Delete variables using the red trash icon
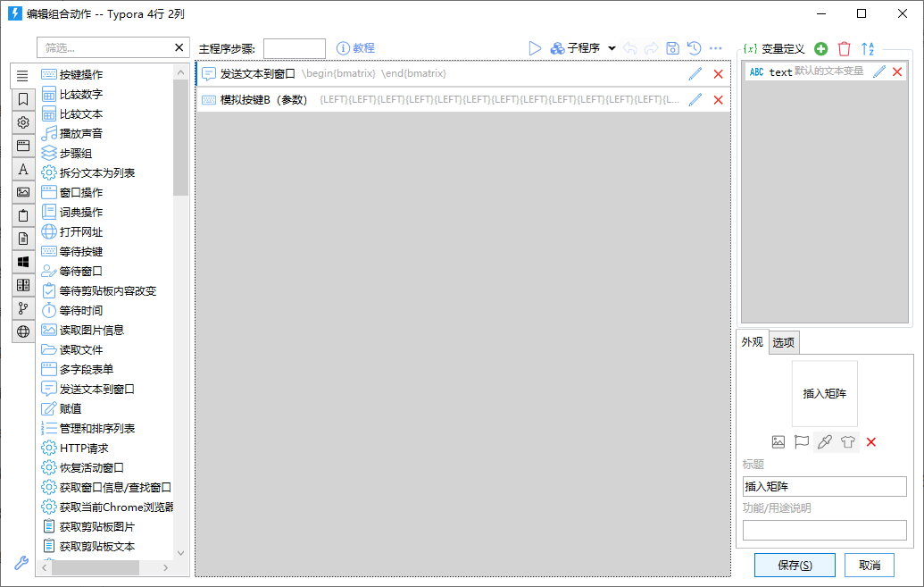Image resolution: width=924 pixels, height=587 pixels. point(845,48)
